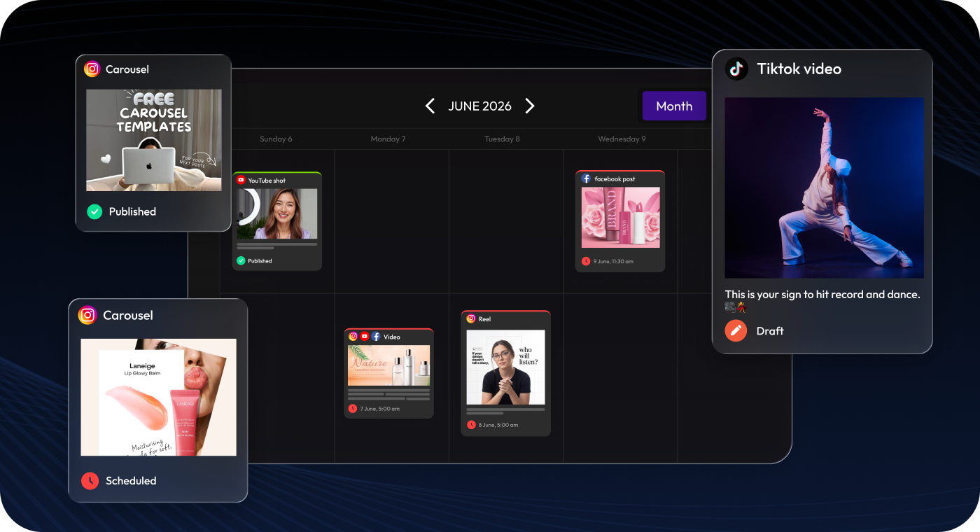Go to previous month before June 2026
The height and width of the screenshot is (532, 980).
430,106
